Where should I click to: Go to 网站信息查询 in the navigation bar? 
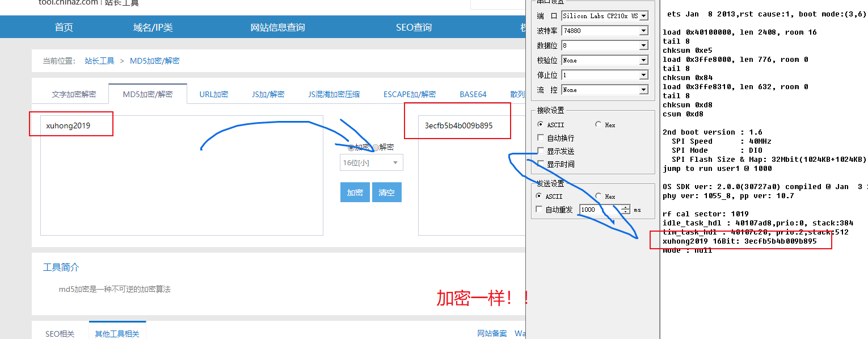coord(277,26)
